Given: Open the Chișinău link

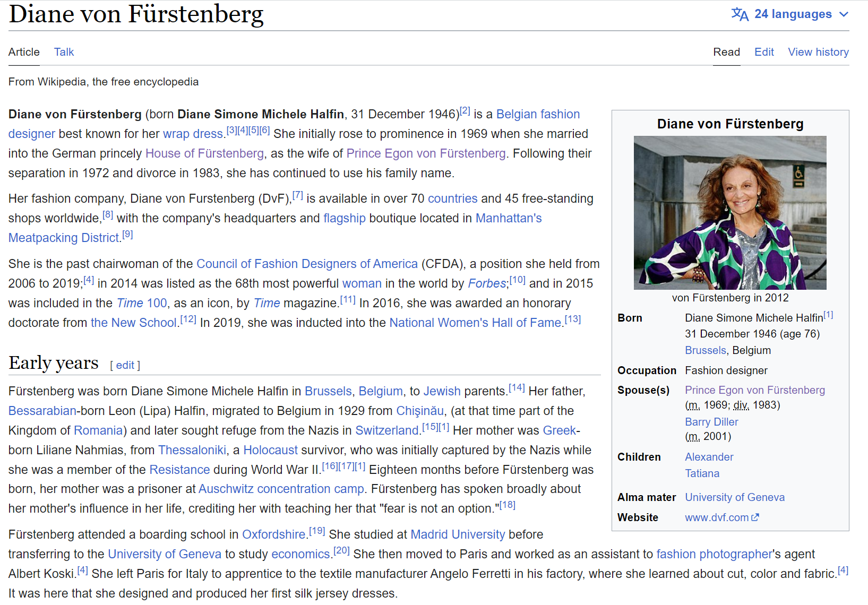Looking at the screenshot, I should coord(420,411).
